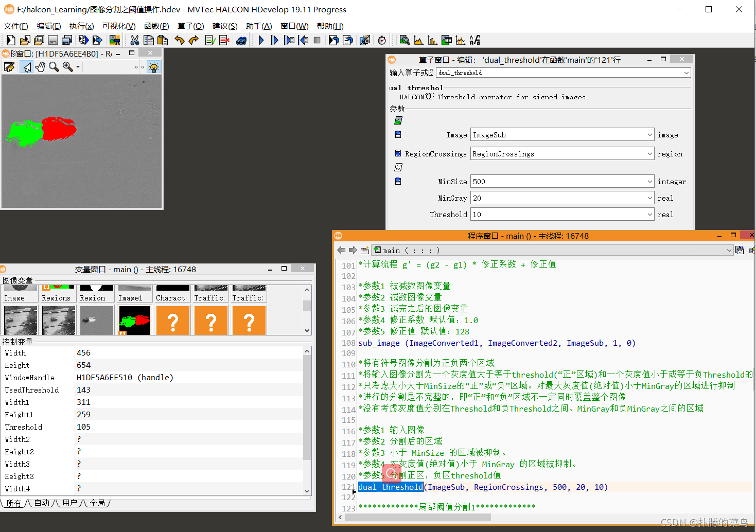This screenshot has height=532, width=756.
Task: Open the MinGray value dropdown
Action: pos(650,198)
